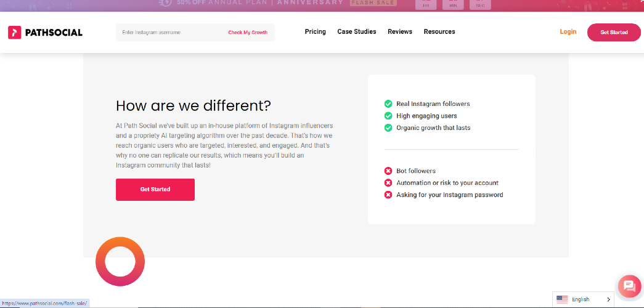
Task: Click the MIN countdown box
Action: tap(453, 4)
